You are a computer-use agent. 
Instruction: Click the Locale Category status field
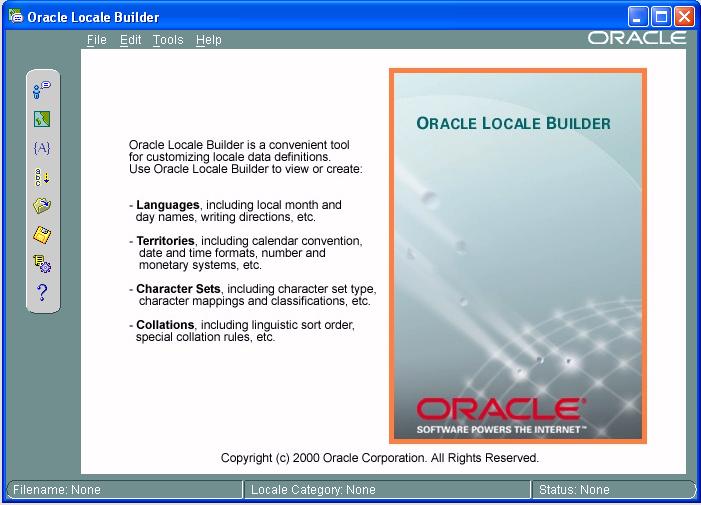point(387,490)
